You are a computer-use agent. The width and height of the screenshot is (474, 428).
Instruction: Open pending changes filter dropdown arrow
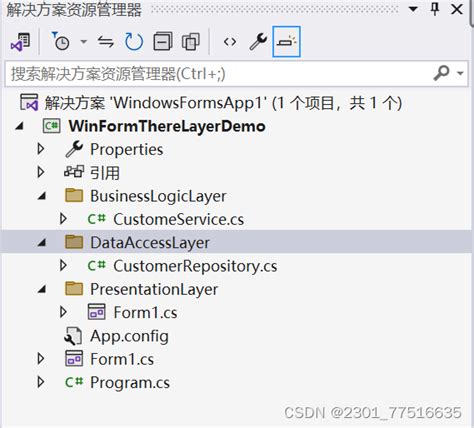point(83,42)
